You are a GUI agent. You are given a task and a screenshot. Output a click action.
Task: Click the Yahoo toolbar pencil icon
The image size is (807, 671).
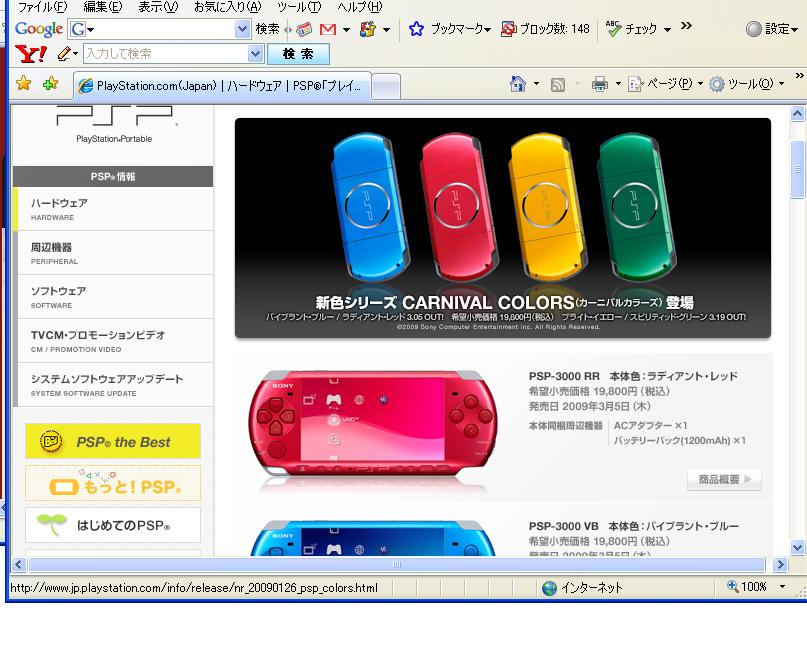(x=64, y=54)
